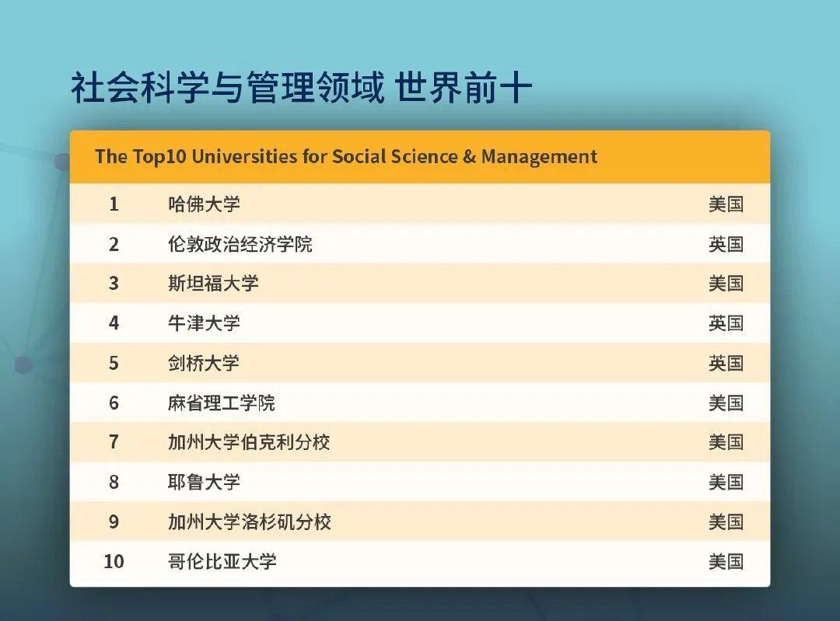Click rank number "6" beside 麻省理工学院
The height and width of the screenshot is (621, 840).
pos(114,403)
